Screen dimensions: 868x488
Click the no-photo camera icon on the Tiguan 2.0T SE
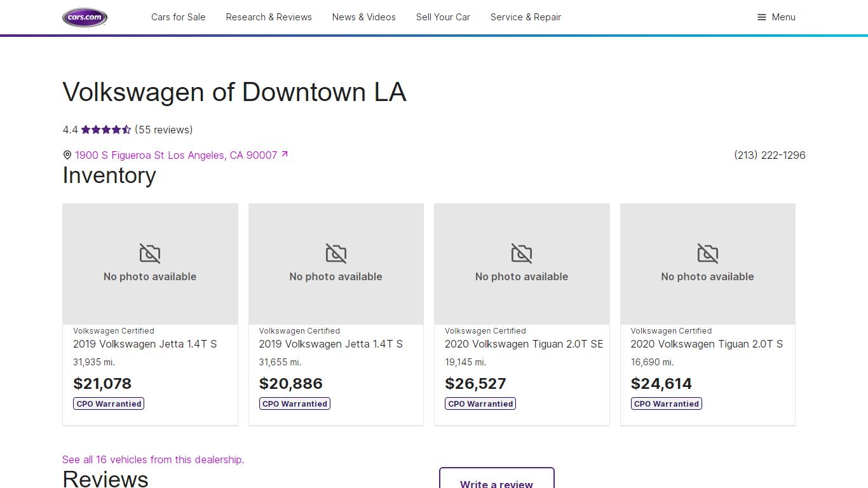(x=522, y=254)
